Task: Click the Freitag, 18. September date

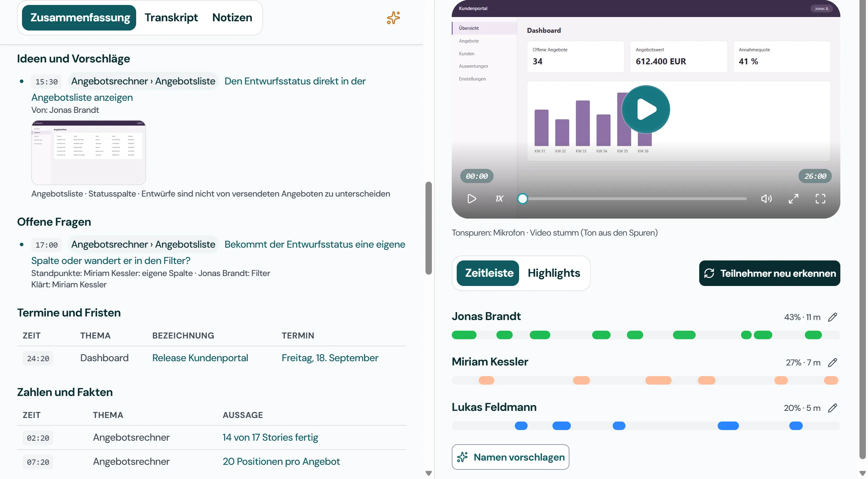Action: pyautogui.click(x=330, y=358)
